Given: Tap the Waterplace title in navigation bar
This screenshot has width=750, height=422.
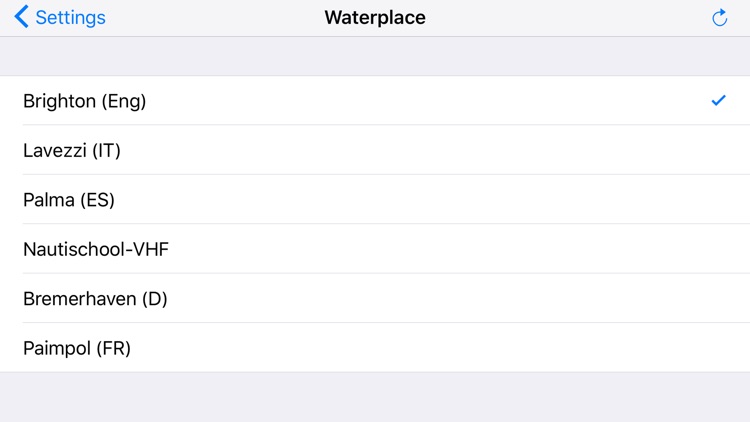Looking at the screenshot, I should pos(375,18).
